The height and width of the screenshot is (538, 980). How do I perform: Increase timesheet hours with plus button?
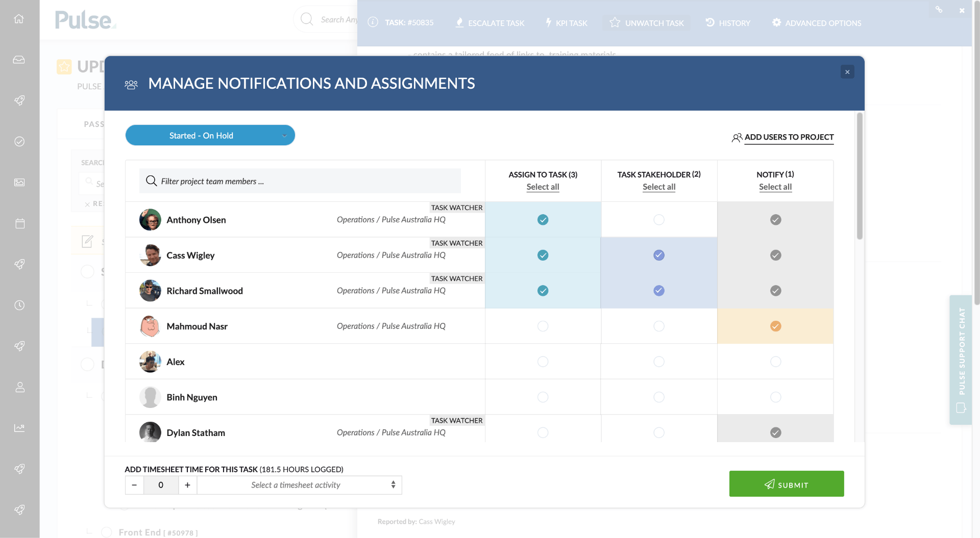(x=187, y=485)
